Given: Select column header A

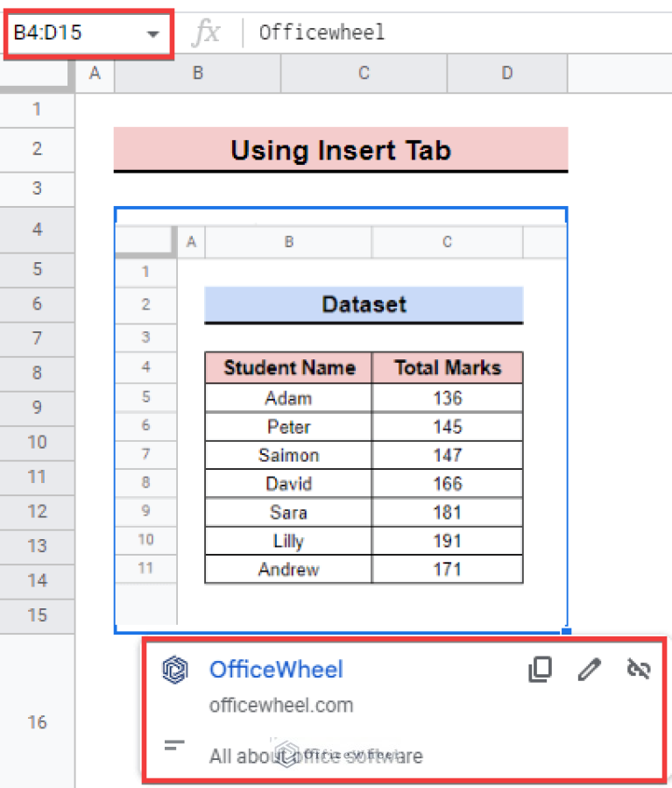Looking at the screenshot, I should pyautogui.click(x=95, y=75).
